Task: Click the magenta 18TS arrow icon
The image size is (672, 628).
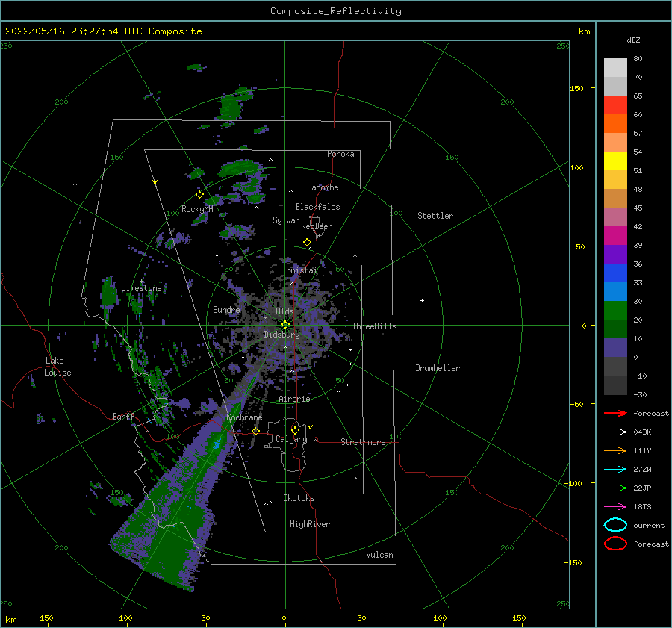Action: [615, 507]
